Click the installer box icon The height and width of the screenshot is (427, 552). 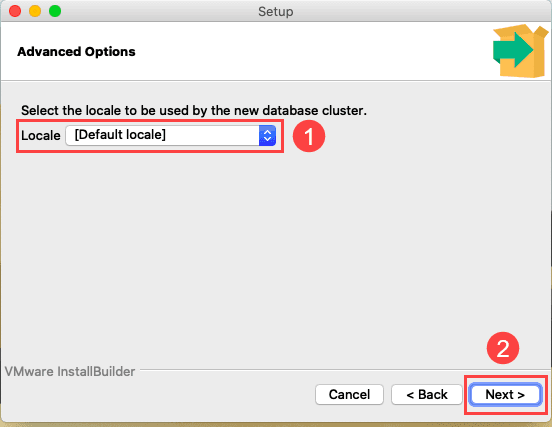[x=520, y=51]
